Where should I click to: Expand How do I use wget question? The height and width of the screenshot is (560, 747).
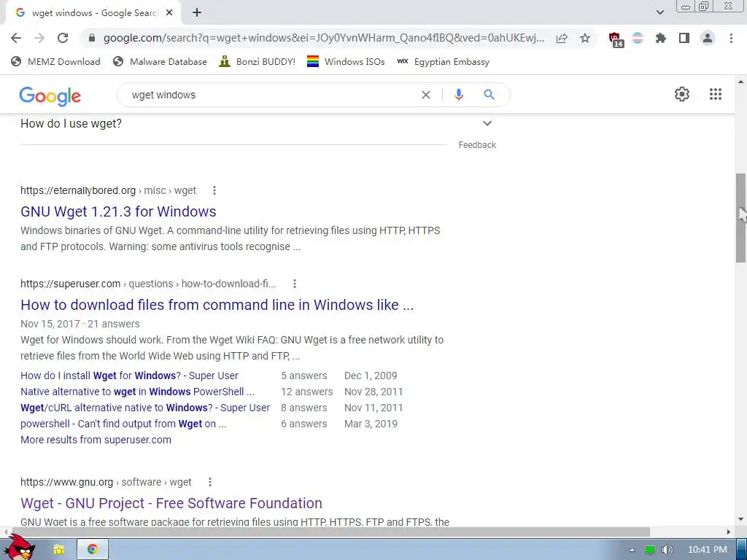click(x=258, y=124)
